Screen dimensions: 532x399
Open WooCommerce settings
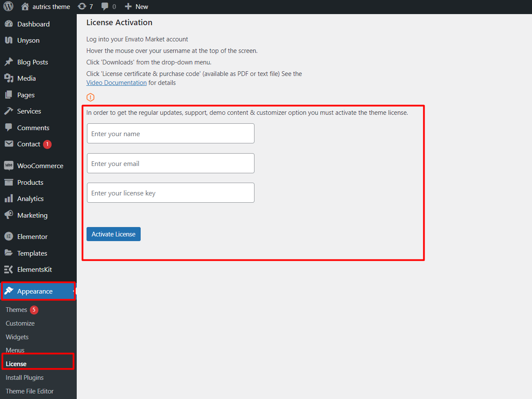(x=40, y=166)
